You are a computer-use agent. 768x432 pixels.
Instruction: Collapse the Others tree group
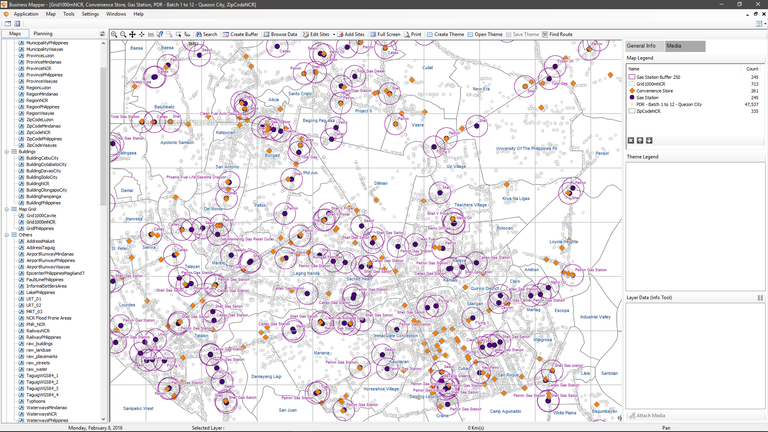tap(7, 235)
